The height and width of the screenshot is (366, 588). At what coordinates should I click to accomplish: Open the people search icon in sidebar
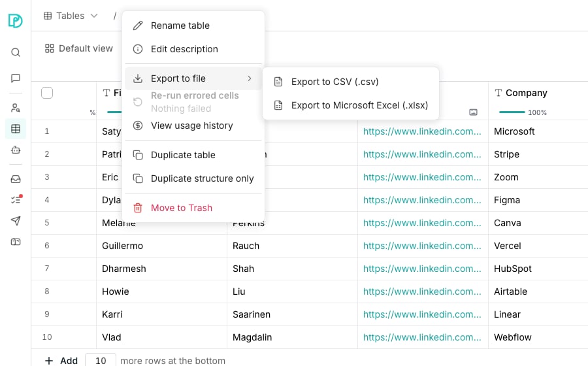click(x=16, y=108)
